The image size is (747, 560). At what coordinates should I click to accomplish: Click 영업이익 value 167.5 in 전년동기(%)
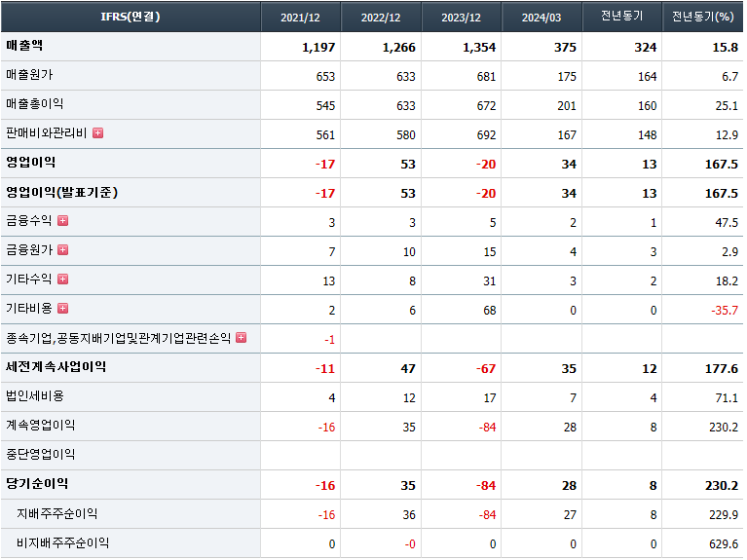pyautogui.click(x=722, y=165)
